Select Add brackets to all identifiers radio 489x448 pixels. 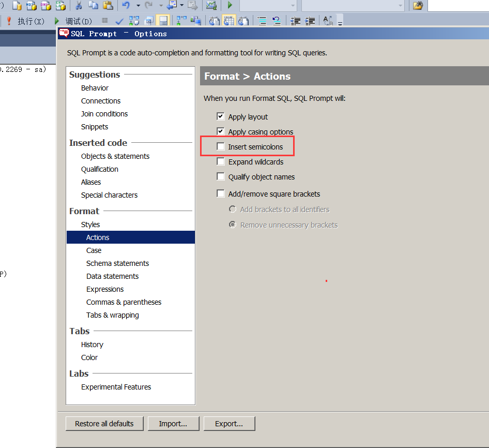[x=233, y=209]
